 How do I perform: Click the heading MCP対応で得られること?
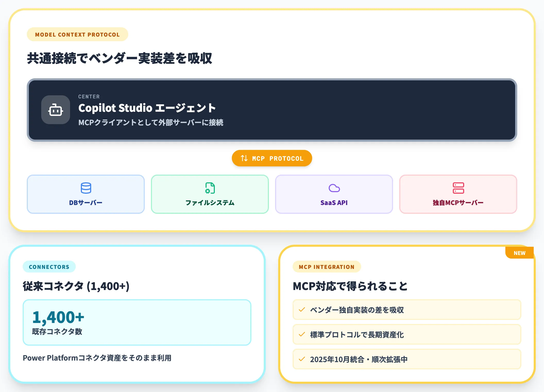click(350, 286)
